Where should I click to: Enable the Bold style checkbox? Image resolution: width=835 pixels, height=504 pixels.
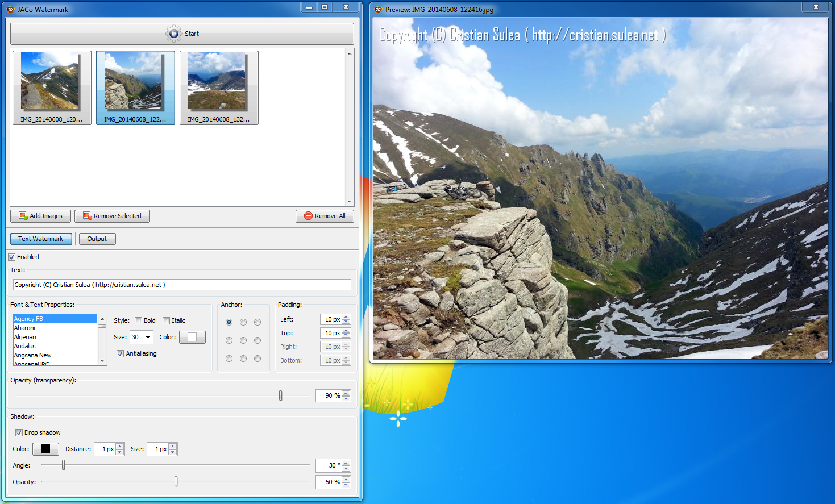[138, 320]
